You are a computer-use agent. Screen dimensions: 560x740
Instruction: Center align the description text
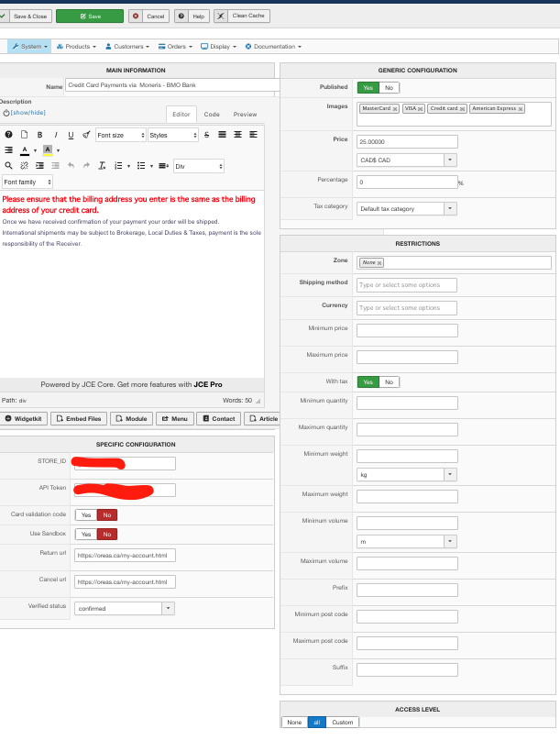click(x=237, y=135)
